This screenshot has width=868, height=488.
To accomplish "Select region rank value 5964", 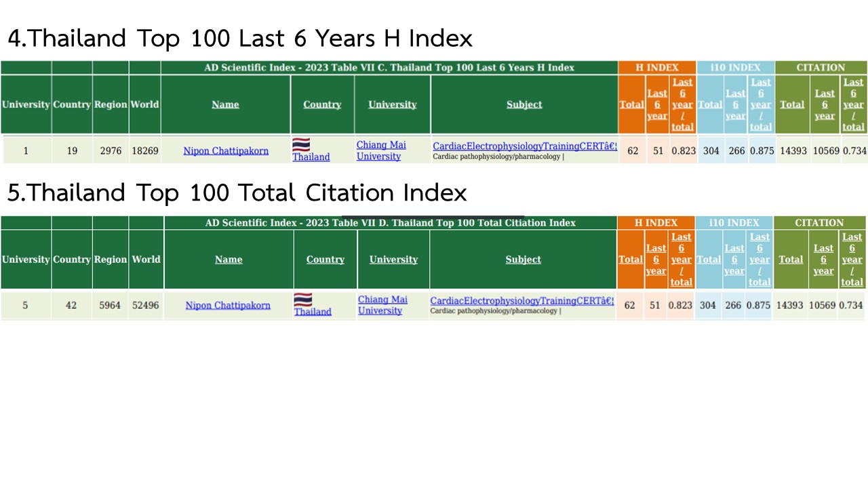I will pos(110,306).
